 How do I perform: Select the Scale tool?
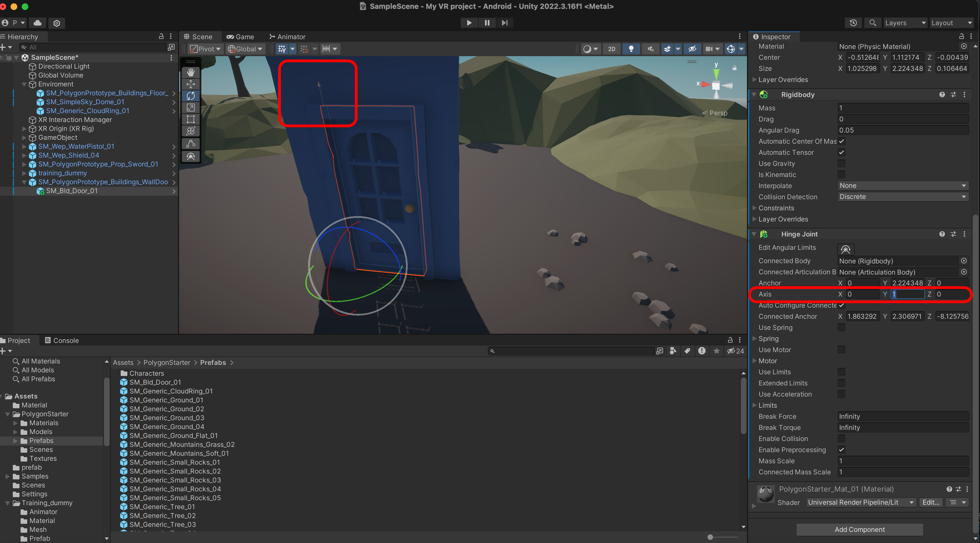[190, 108]
